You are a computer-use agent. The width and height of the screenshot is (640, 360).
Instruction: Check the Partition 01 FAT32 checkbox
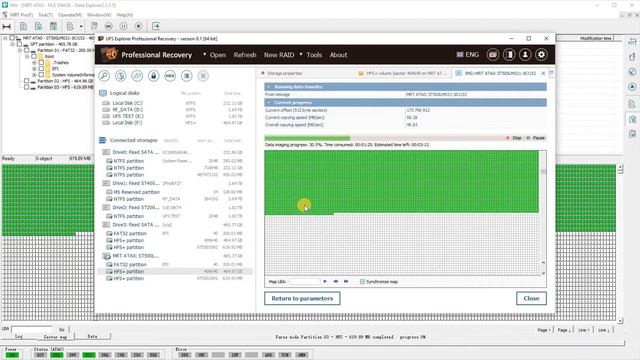tap(27, 50)
